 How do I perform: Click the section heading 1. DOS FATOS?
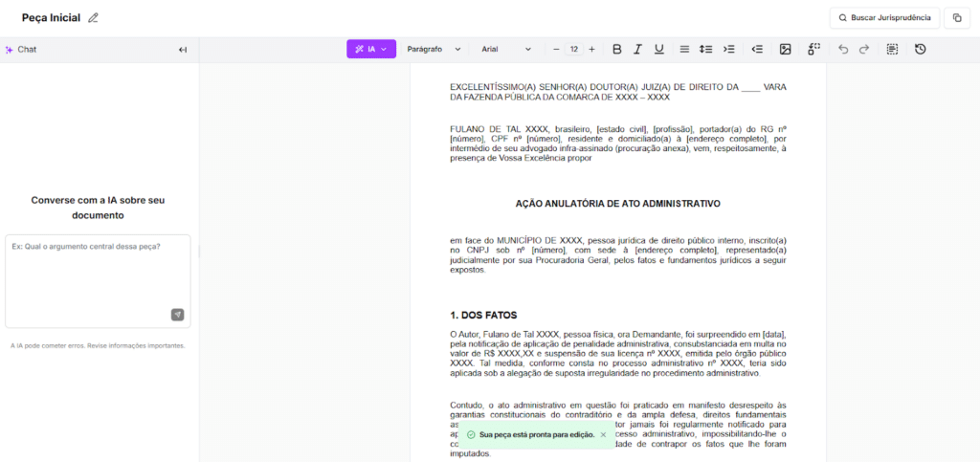click(x=483, y=316)
